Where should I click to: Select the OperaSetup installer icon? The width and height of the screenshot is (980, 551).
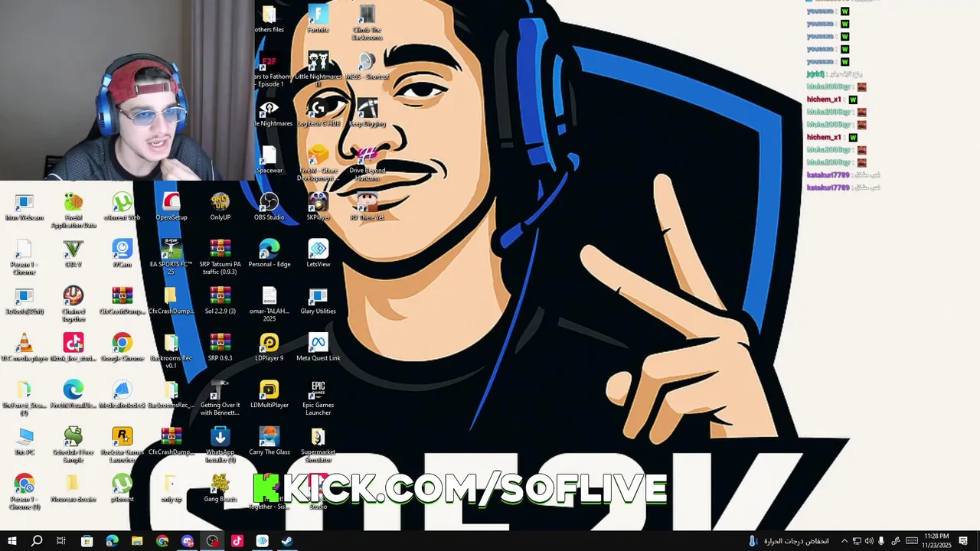pyautogui.click(x=171, y=207)
